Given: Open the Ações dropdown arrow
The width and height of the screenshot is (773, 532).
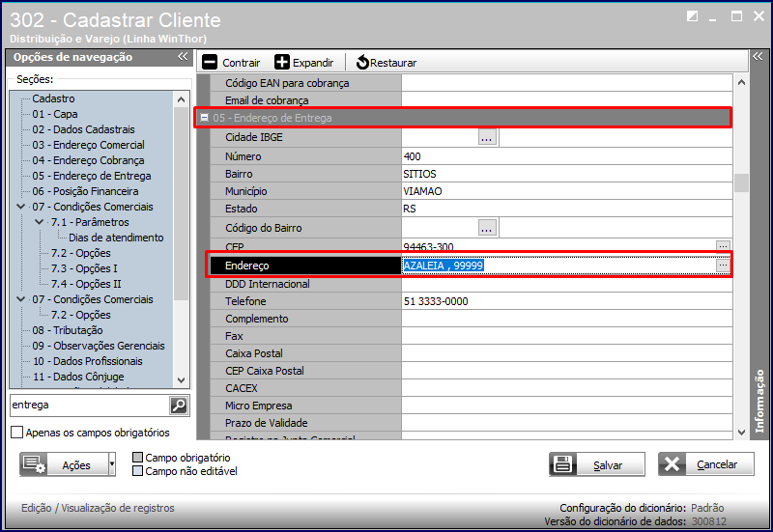Looking at the screenshot, I should (112, 464).
